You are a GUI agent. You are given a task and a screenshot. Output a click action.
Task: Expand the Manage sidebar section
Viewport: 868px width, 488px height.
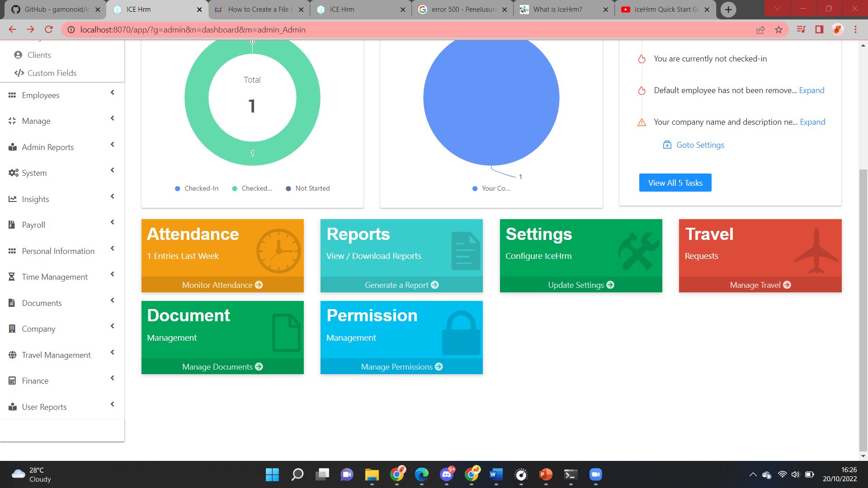(112, 118)
